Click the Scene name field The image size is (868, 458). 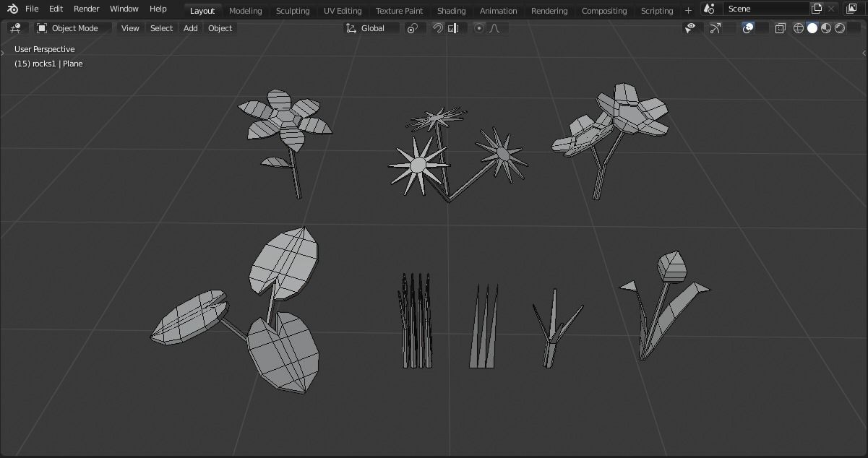(x=766, y=9)
